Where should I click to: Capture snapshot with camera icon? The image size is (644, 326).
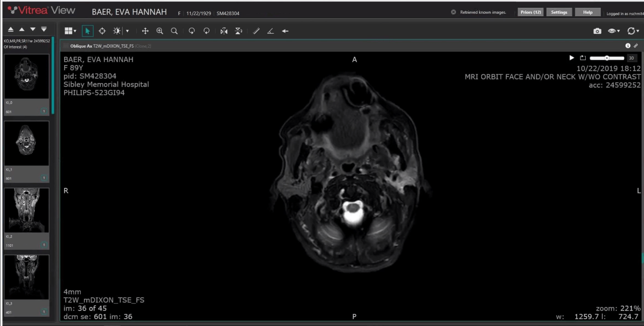[x=597, y=31]
